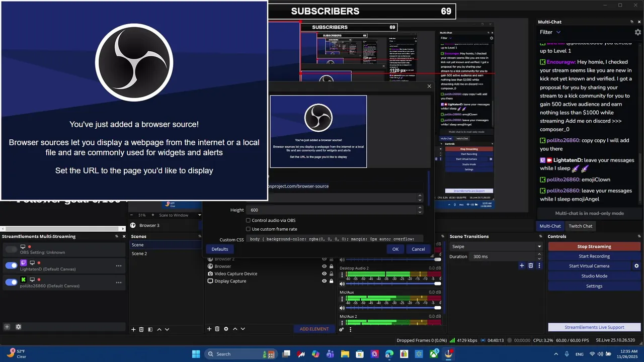This screenshot has width=644, height=362.
Task: Switch to the Multi-Chat tab
Action: pos(550,226)
